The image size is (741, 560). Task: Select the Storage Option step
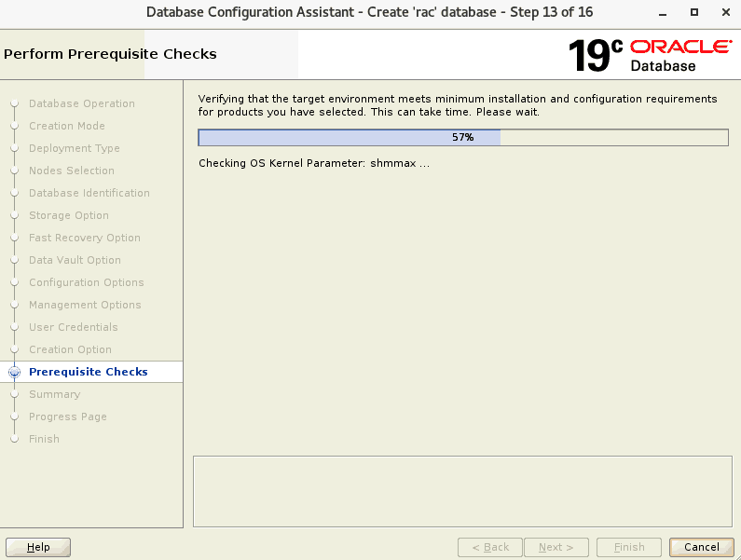(69, 215)
